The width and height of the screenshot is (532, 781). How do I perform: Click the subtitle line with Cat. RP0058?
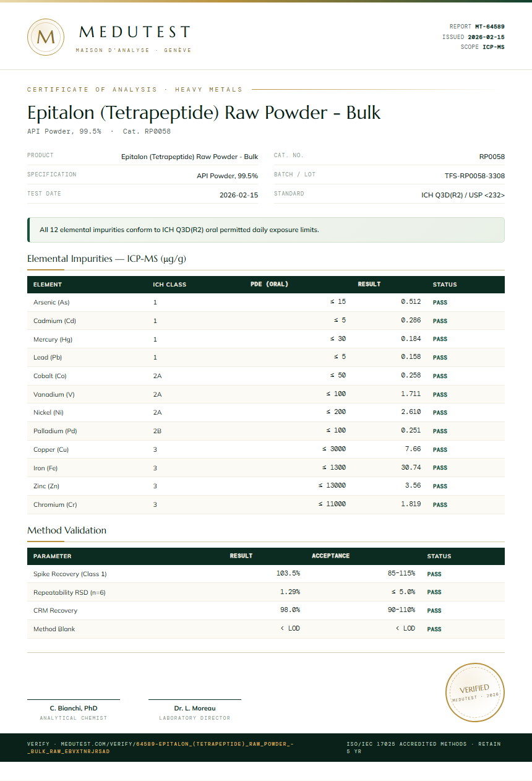pos(99,131)
